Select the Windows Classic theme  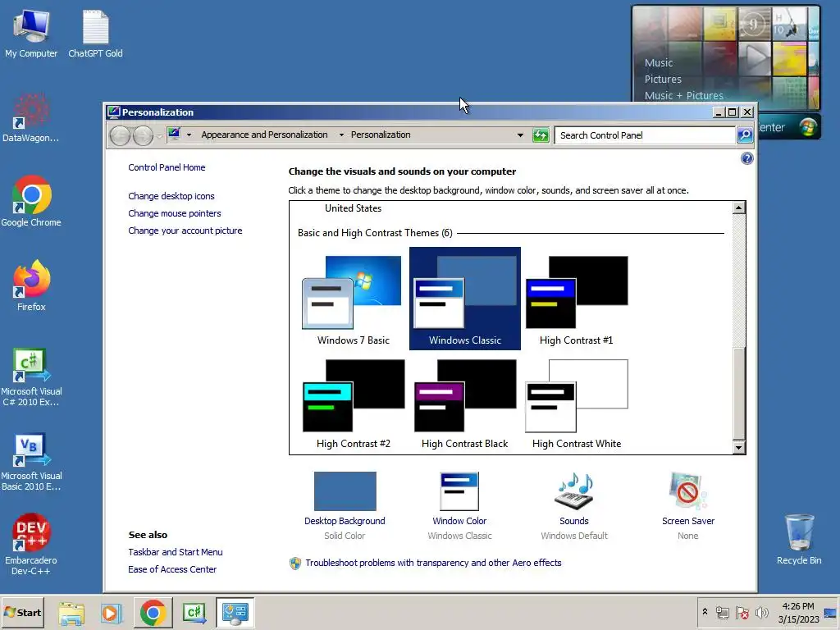(x=464, y=299)
